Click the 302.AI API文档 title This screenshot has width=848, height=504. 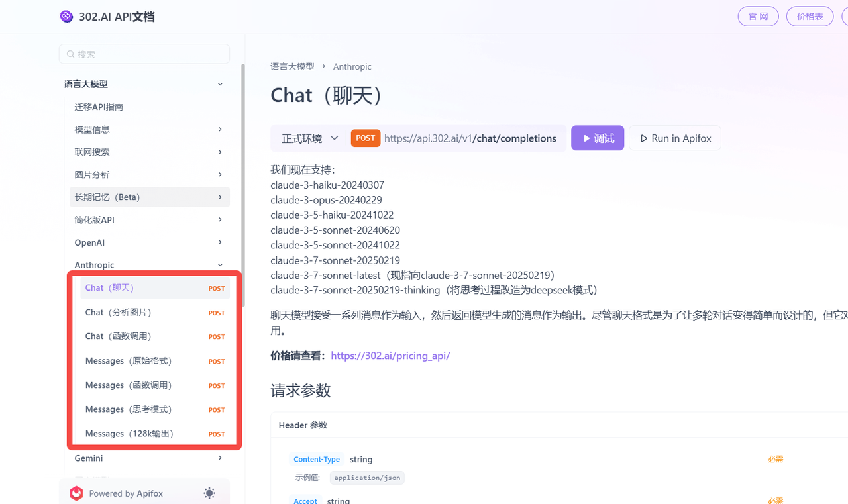click(116, 17)
